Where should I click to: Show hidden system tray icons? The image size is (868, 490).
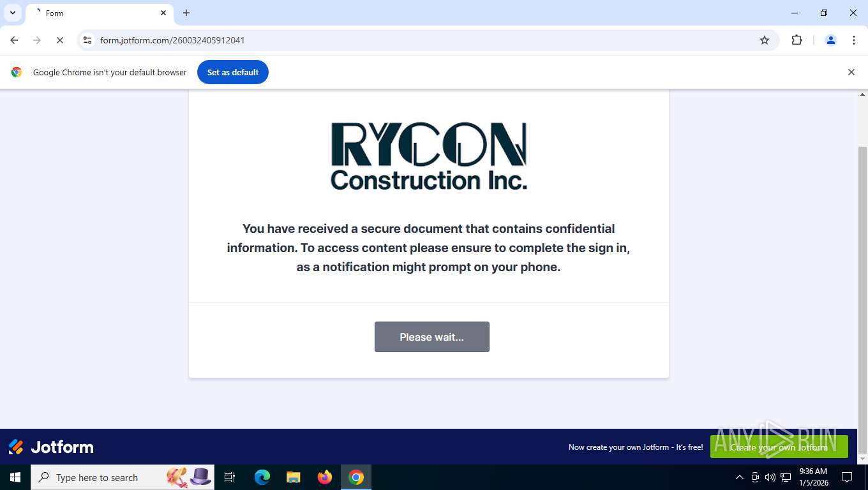(x=740, y=477)
